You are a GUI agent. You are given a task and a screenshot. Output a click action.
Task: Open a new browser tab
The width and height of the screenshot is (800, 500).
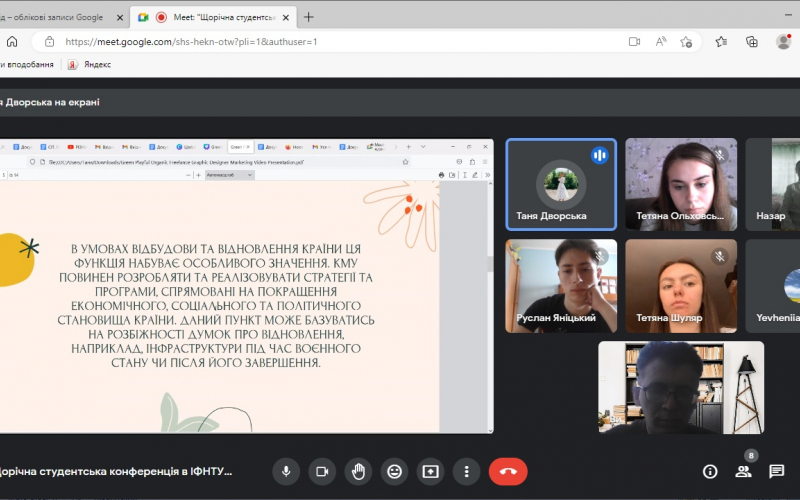point(308,17)
